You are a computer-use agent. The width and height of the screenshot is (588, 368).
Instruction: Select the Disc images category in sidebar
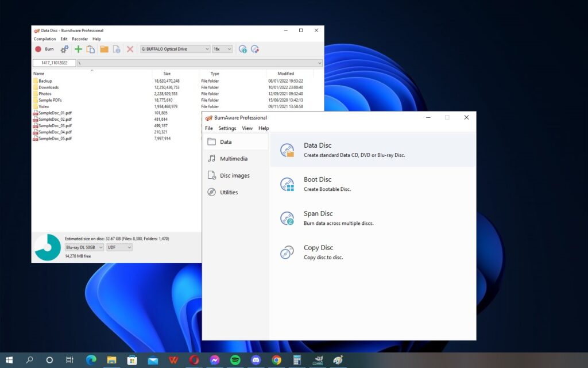[235, 175]
